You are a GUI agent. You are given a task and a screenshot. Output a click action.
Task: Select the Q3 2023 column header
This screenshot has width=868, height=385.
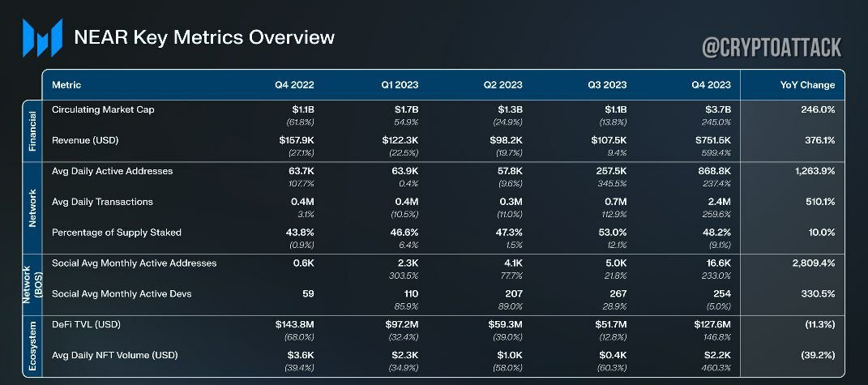pyautogui.click(x=607, y=85)
